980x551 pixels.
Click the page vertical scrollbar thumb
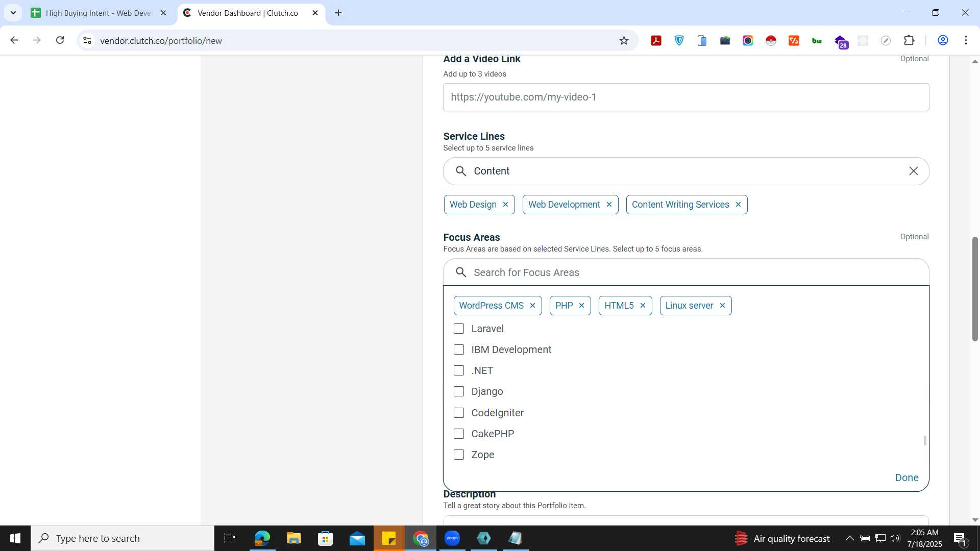[974, 289]
